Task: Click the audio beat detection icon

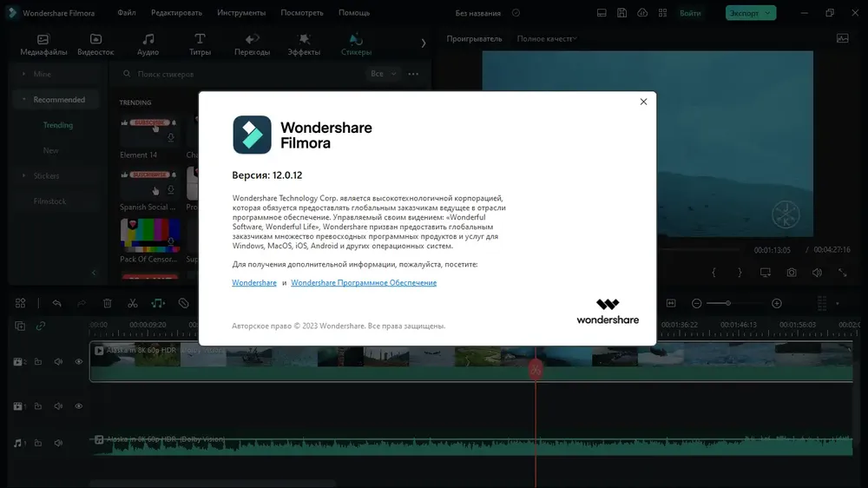Action: [158, 303]
